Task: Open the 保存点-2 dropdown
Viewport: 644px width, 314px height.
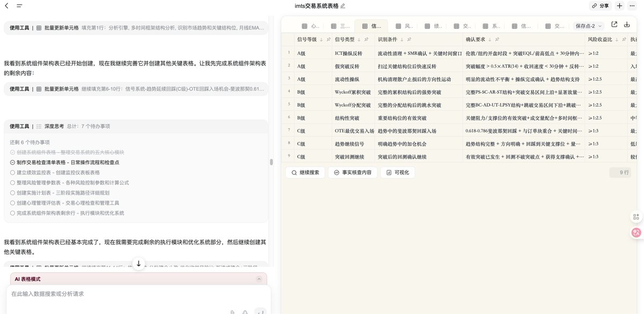Action: [589, 26]
